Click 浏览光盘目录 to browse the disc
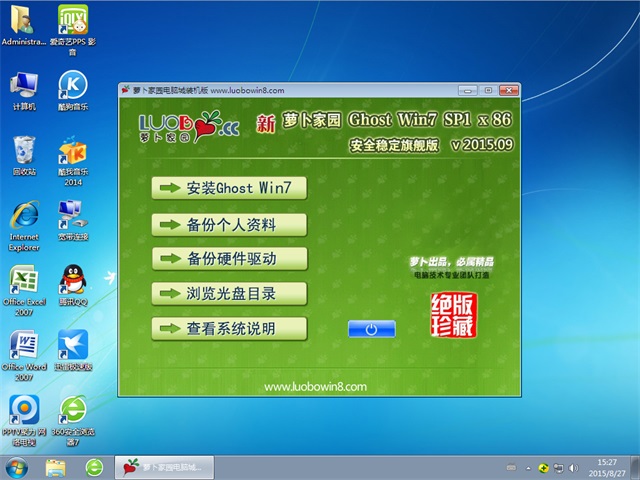640x480 pixels. pos(229,293)
